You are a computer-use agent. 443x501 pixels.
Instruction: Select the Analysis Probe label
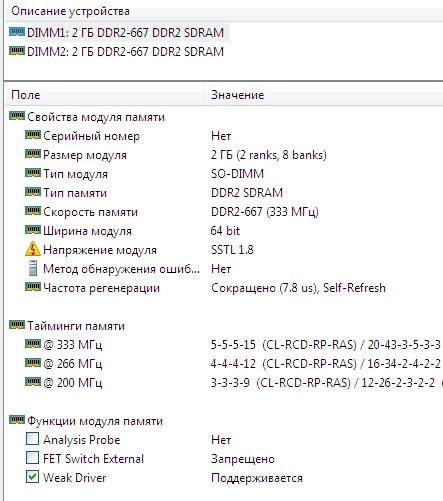[x=82, y=440]
